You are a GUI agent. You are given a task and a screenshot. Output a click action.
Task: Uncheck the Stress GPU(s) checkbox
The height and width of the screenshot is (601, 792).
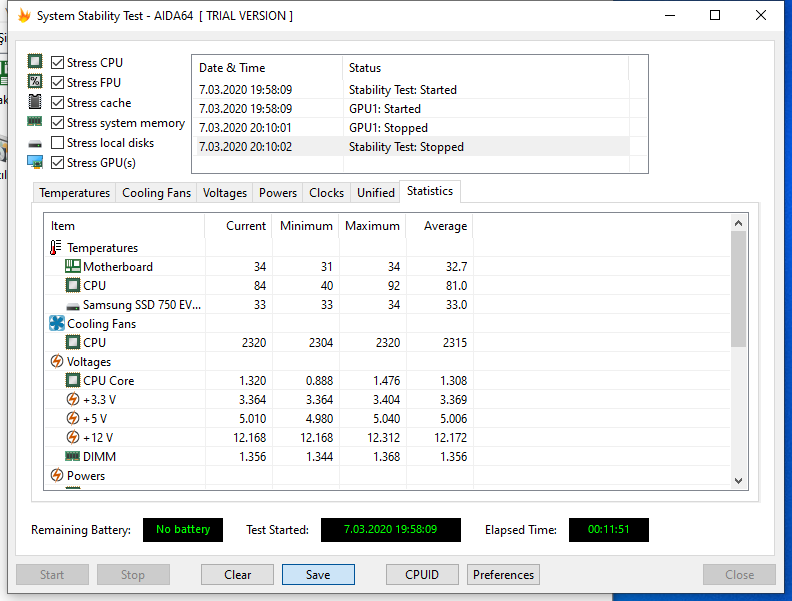click(x=58, y=163)
